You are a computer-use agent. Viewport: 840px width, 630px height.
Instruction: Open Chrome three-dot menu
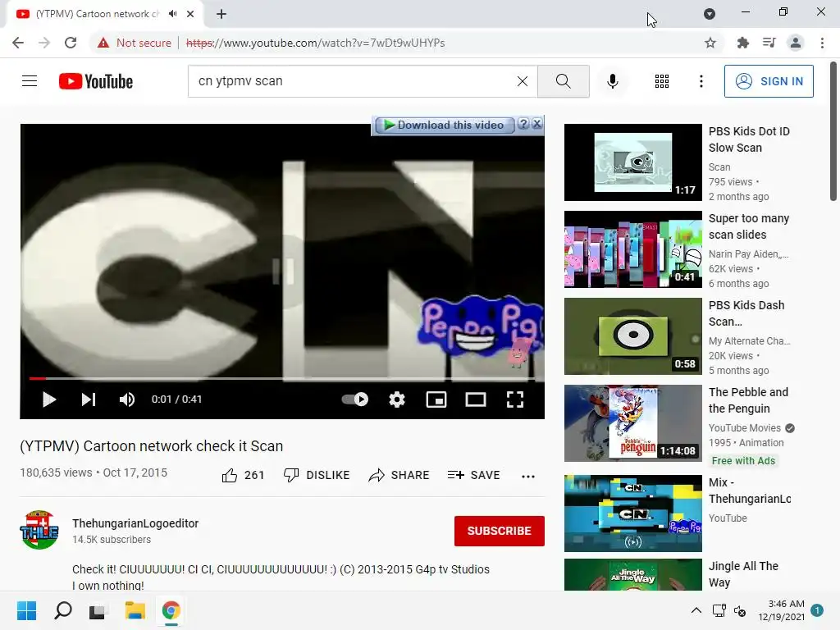(822, 43)
